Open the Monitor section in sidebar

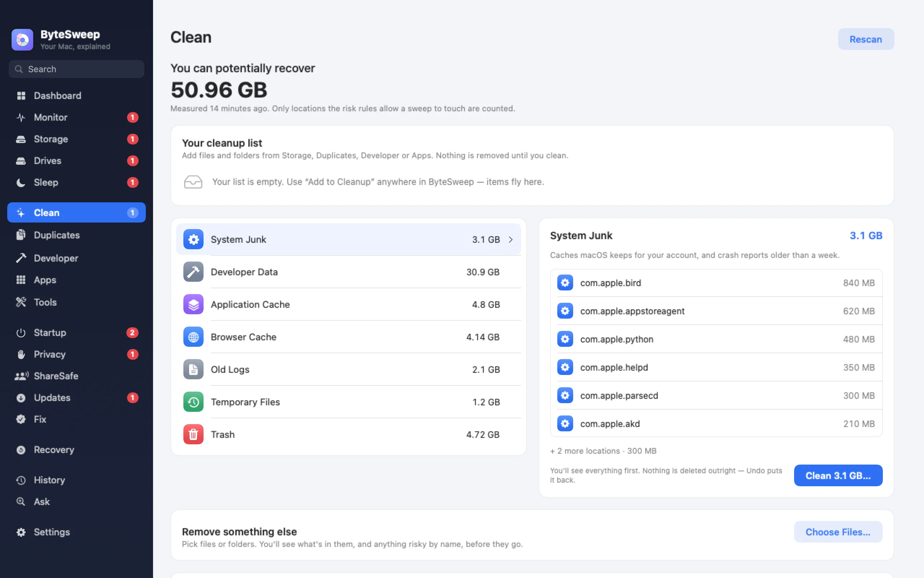[77, 117]
